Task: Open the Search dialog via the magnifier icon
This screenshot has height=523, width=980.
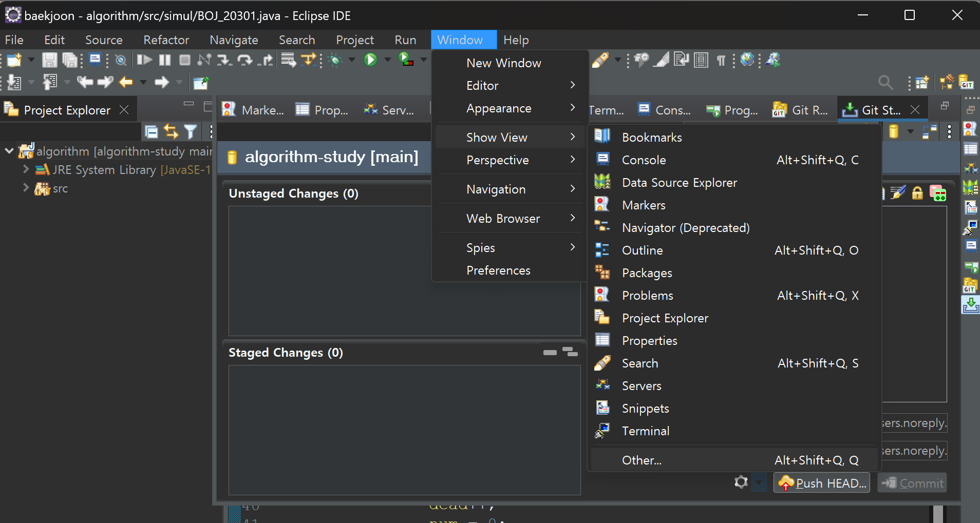Action: pyautogui.click(x=884, y=82)
